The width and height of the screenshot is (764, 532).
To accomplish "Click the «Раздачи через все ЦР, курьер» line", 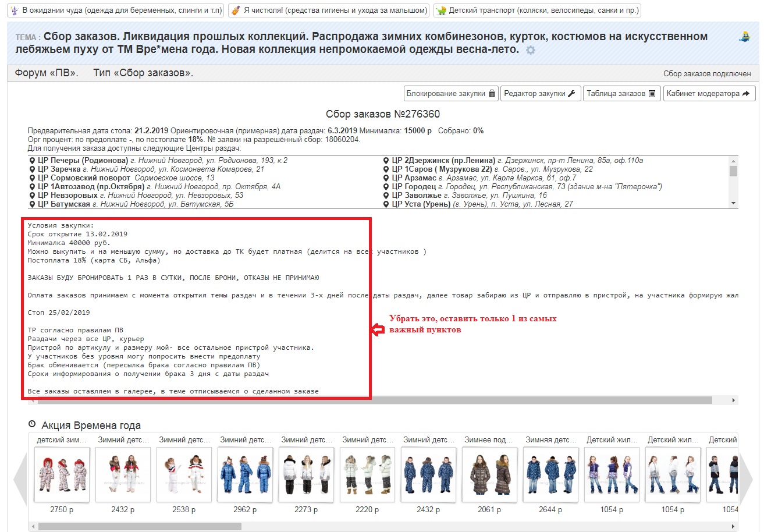I will pos(86,339).
